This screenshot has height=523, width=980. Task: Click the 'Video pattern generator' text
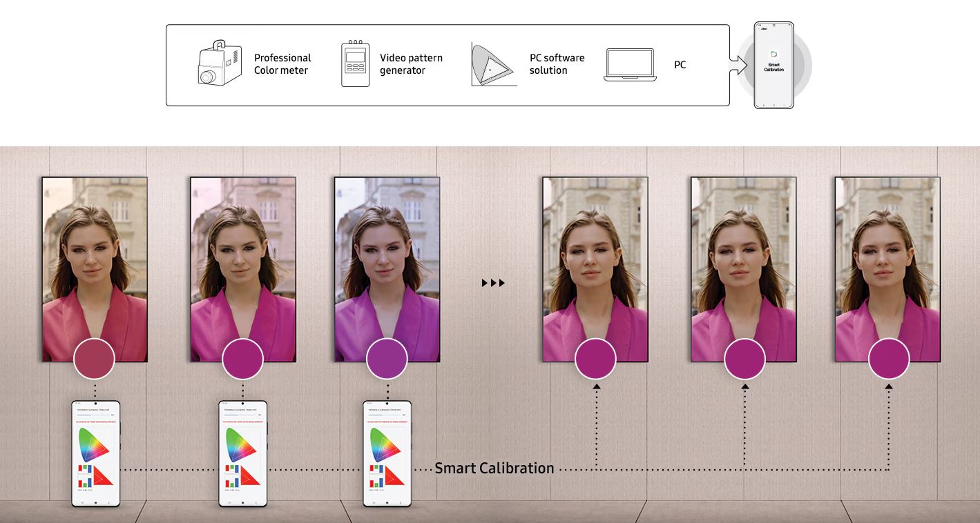[x=411, y=64]
